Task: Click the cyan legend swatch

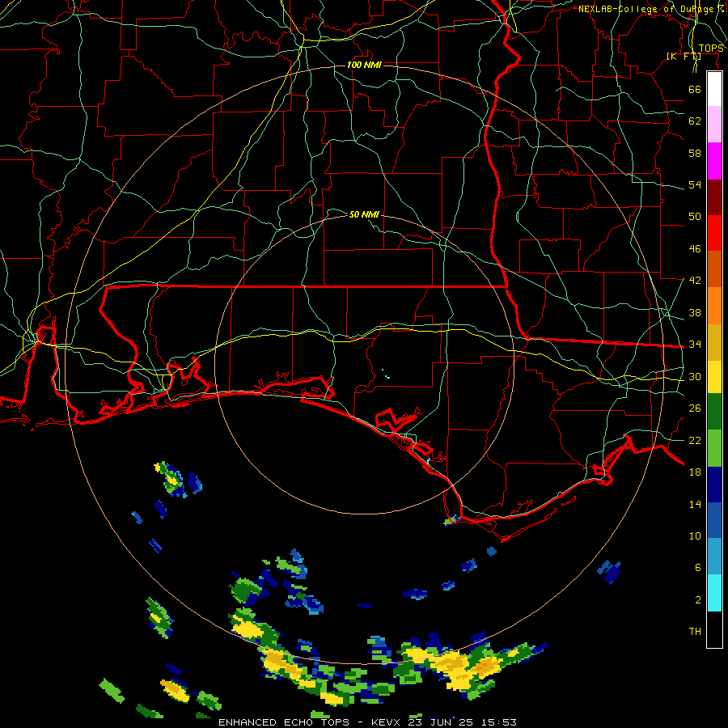Action: click(714, 593)
